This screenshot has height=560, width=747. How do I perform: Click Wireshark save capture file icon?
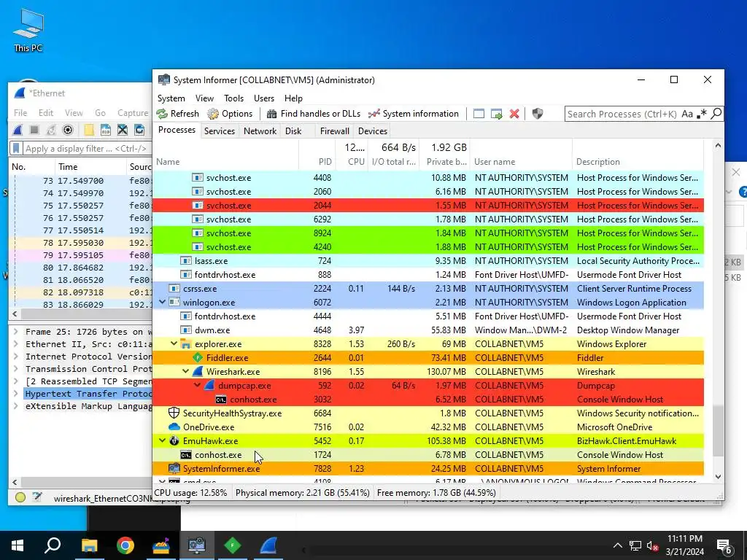pos(106,130)
